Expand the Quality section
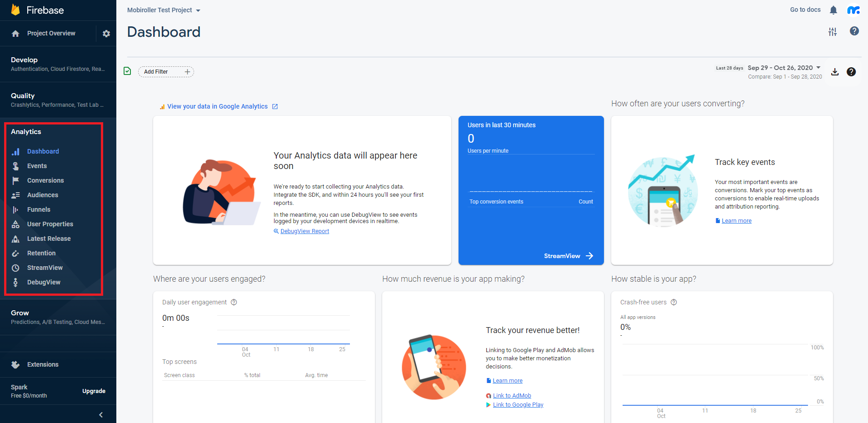The image size is (868, 423). coord(58,100)
